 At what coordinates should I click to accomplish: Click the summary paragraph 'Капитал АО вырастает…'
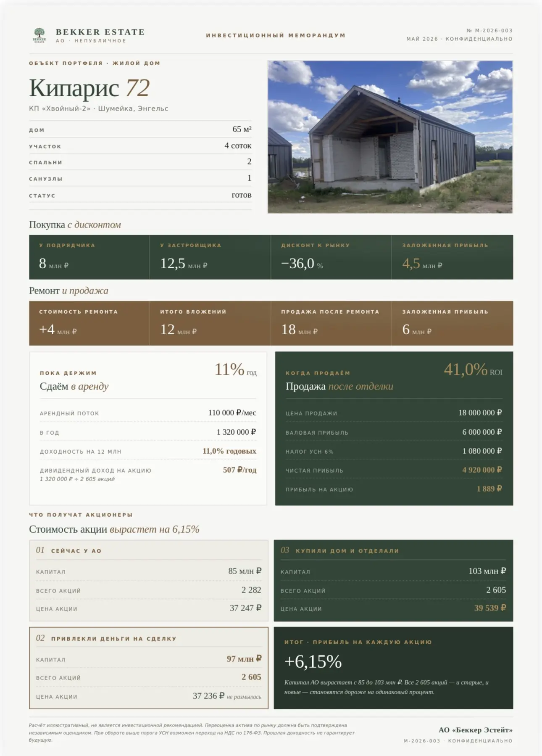pos(387,687)
